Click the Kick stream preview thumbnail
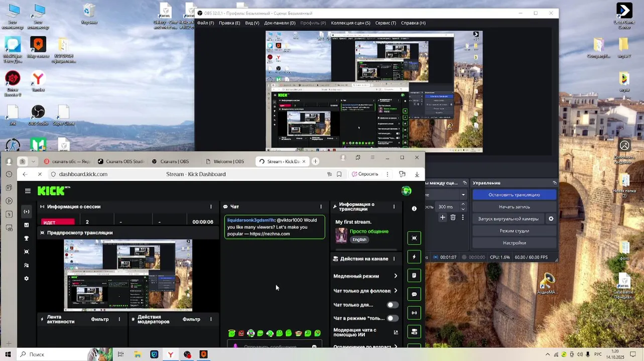644x361 pixels. [128, 275]
